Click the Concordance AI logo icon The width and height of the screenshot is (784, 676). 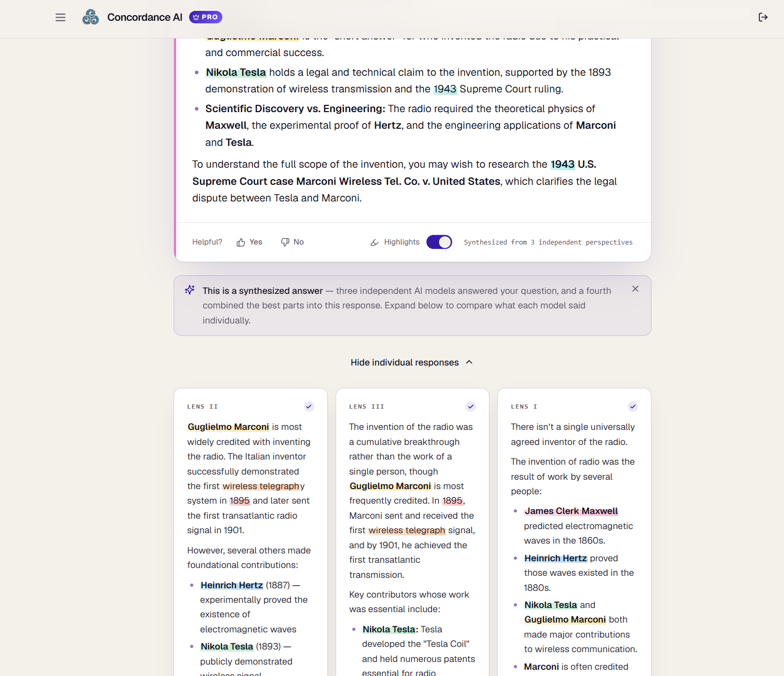(90, 17)
